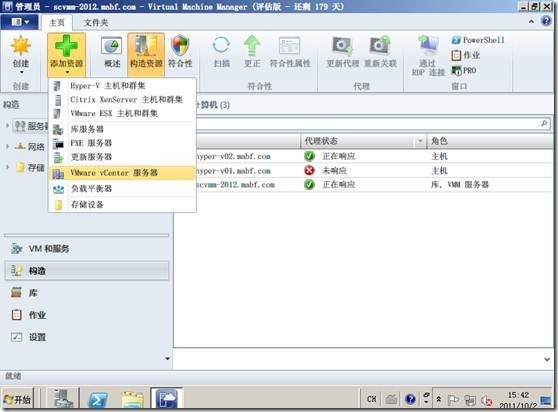Choose VMware ESX 主机和群集 entry
Viewport: 558px width, 412px height.
coord(122,113)
